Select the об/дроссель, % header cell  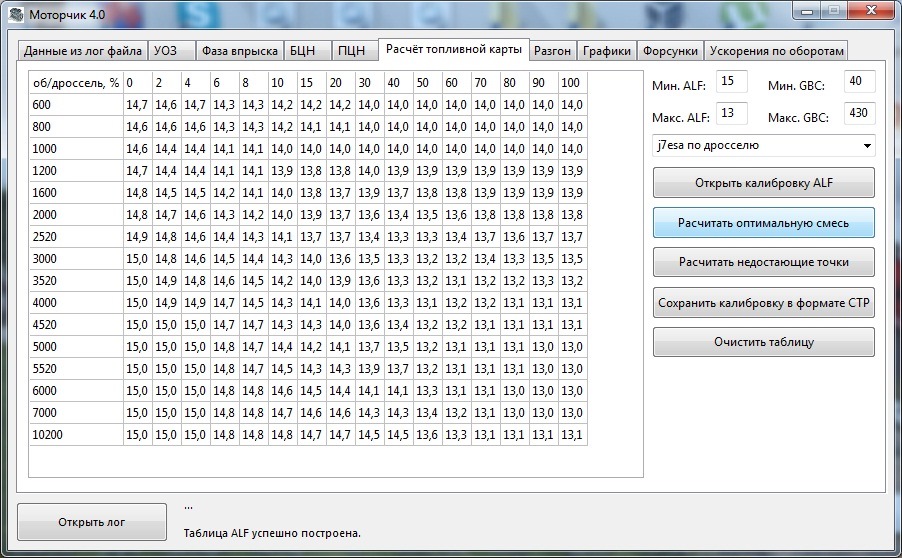(x=77, y=83)
